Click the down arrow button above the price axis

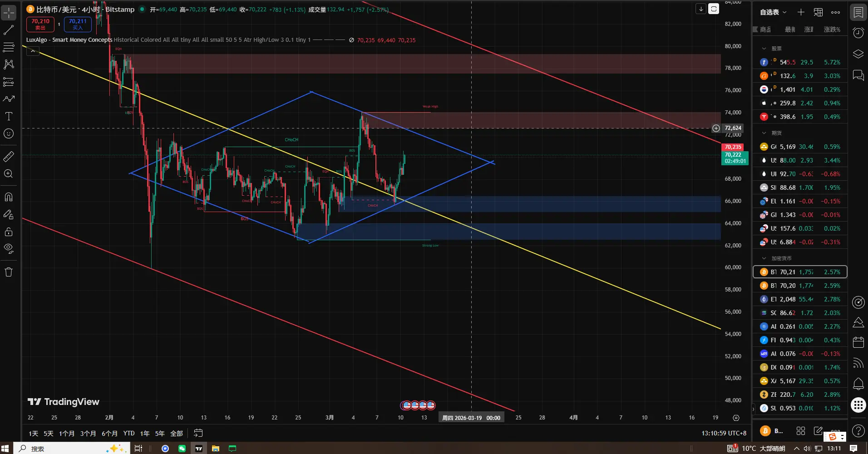pos(701,9)
